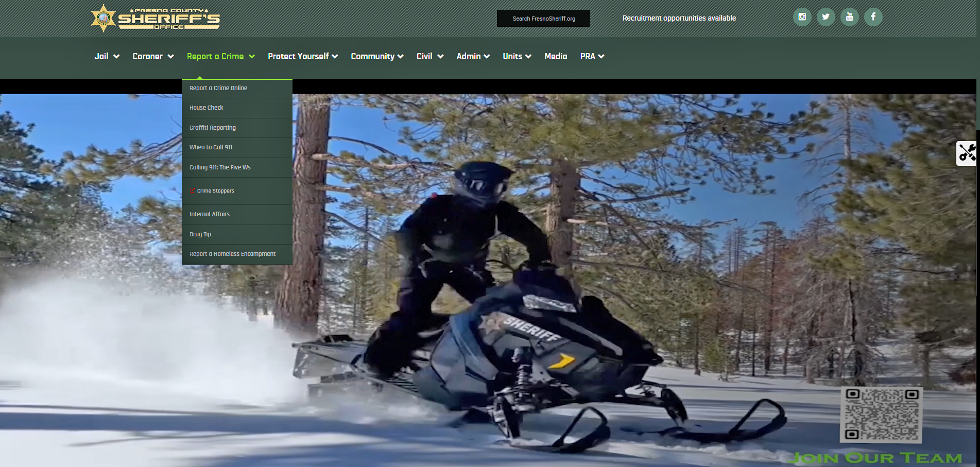Open the Twitter social icon

826,17
